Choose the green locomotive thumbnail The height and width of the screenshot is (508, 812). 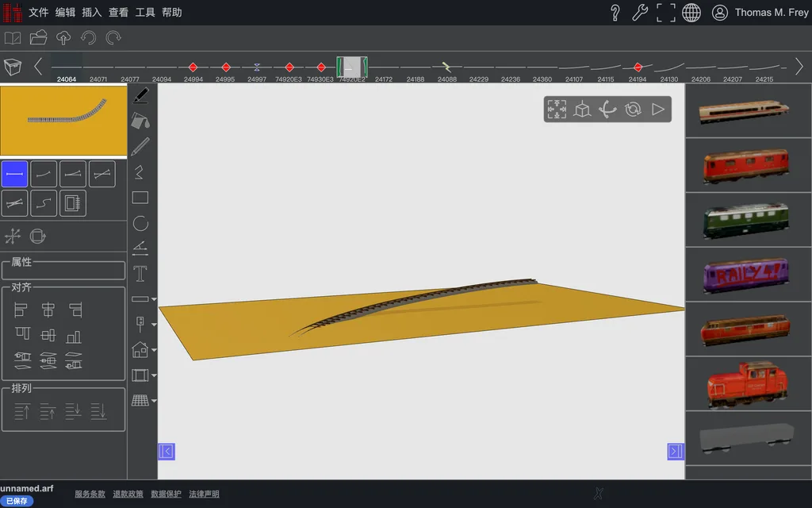[x=746, y=220]
